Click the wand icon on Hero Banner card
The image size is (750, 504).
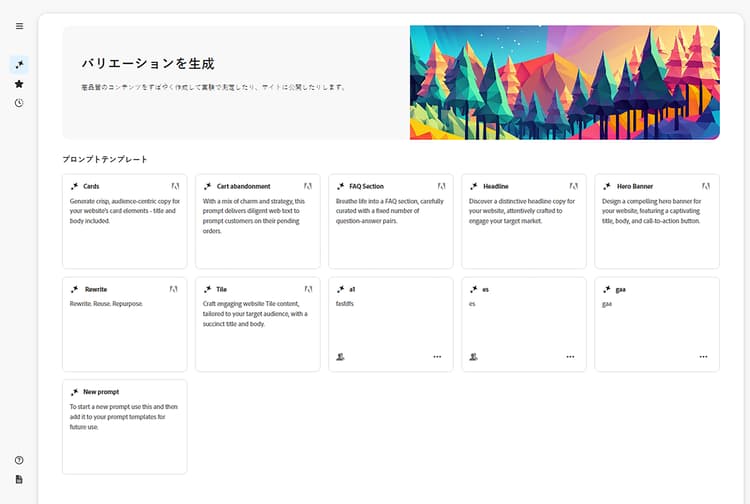(607, 186)
